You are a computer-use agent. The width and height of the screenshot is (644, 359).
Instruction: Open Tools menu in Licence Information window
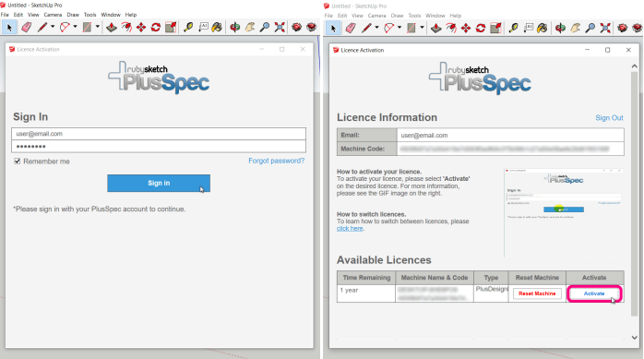tap(414, 16)
